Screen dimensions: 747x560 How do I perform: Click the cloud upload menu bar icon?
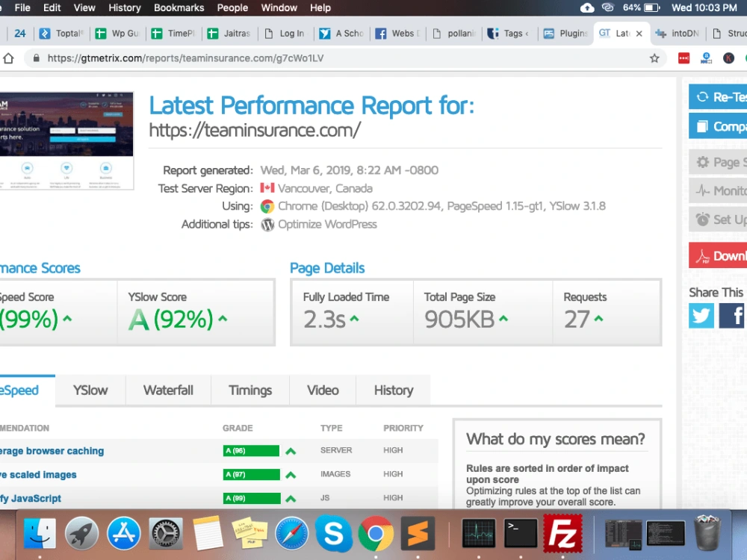pyautogui.click(x=587, y=7)
